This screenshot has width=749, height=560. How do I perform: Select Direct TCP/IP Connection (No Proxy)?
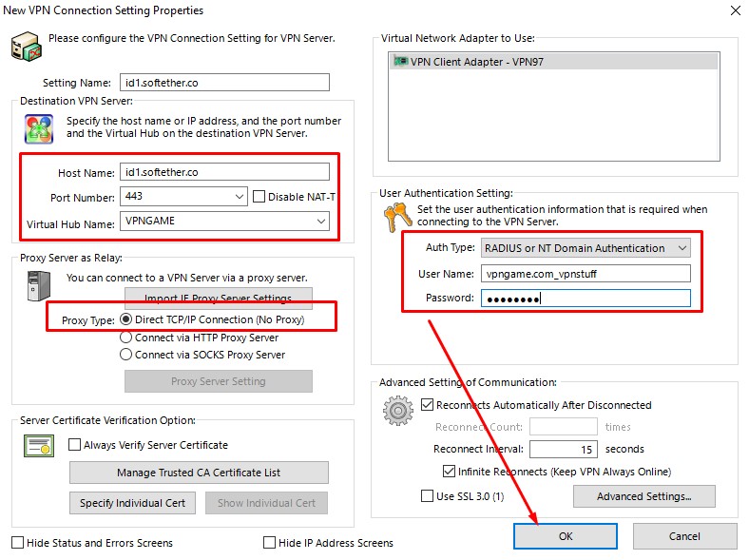125,319
